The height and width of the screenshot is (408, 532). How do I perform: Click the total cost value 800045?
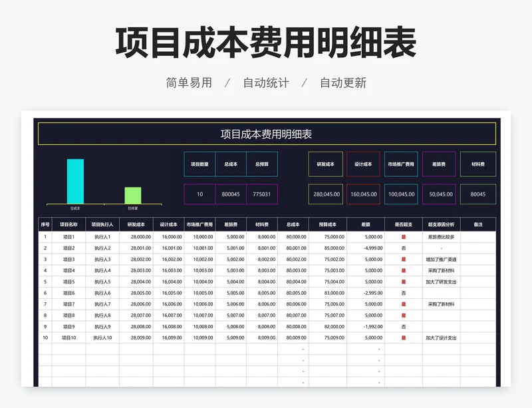tap(231, 194)
